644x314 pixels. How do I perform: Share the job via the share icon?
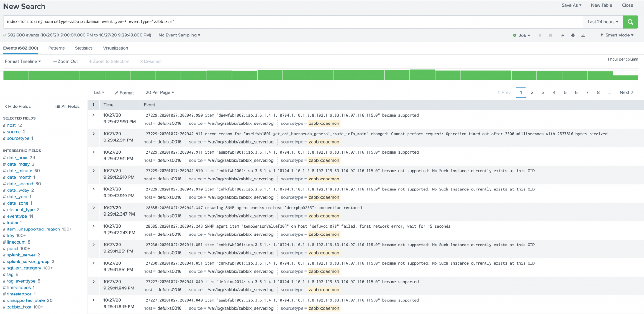(562, 35)
